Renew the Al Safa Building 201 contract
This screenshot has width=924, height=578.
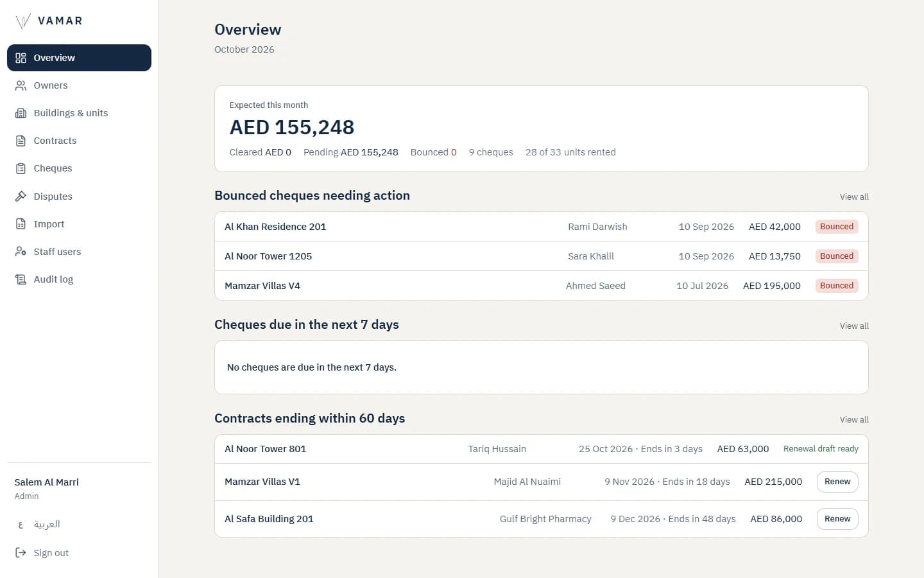click(837, 519)
